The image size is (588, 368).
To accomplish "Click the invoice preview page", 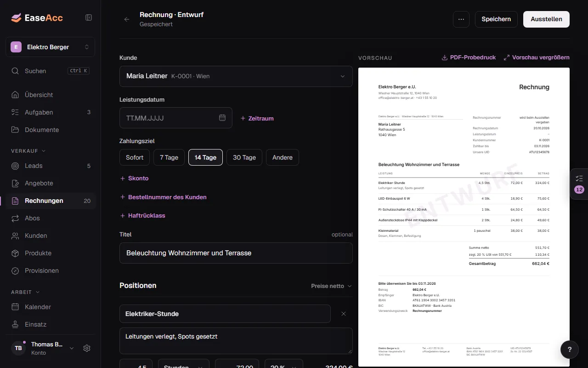I will click(x=464, y=217).
